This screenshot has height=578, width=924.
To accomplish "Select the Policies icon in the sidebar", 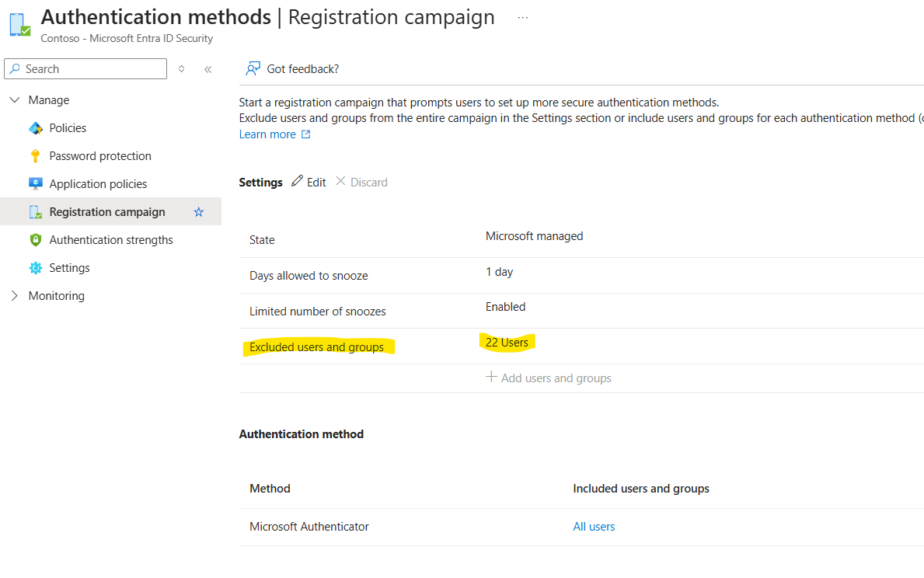I will [34, 127].
